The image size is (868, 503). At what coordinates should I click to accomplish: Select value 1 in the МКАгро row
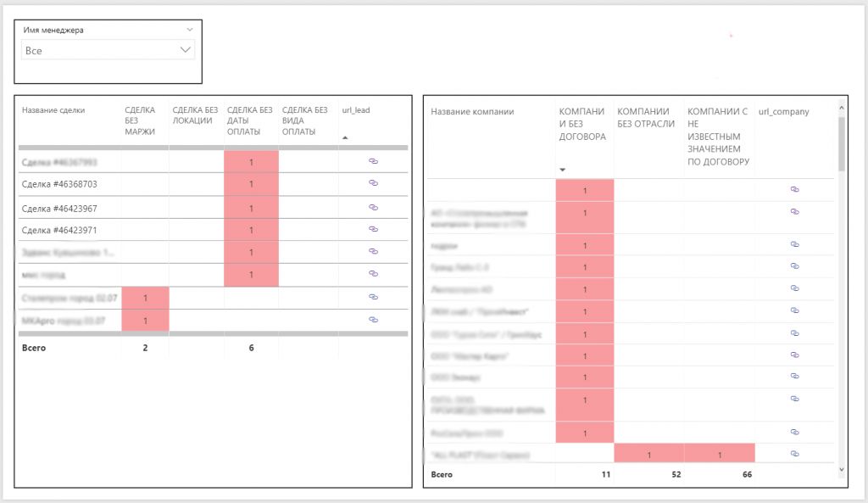tap(145, 321)
